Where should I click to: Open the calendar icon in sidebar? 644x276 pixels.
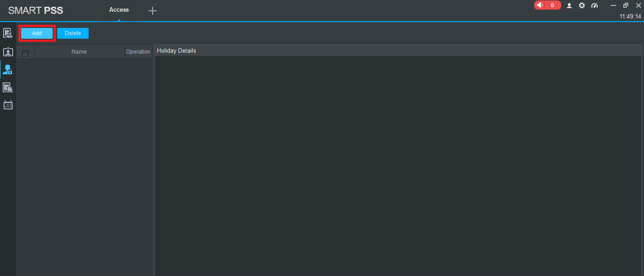click(x=8, y=105)
